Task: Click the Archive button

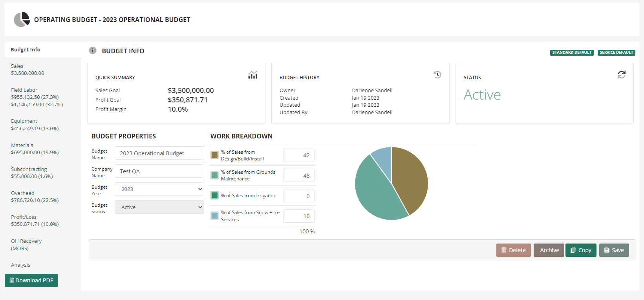Action: [549, 250]
